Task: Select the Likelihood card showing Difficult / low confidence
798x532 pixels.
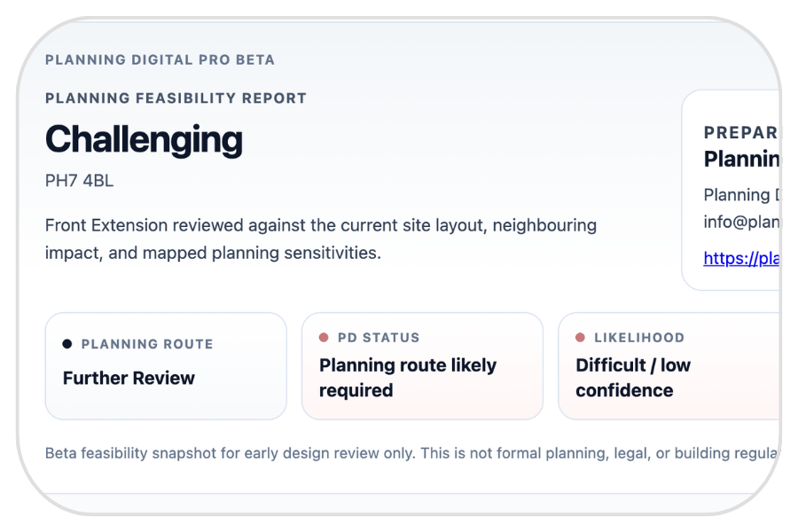Action: [x=669, y=366]
